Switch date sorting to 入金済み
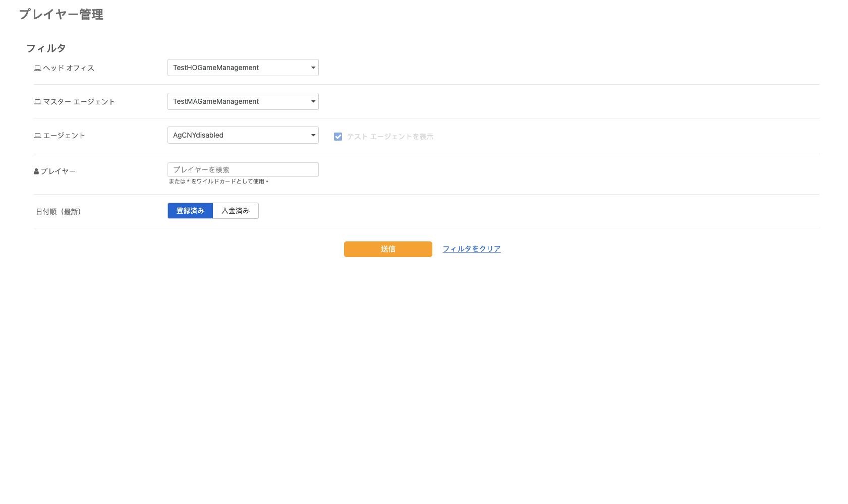This screenshot has height=504, width=848. click(236, 211)
